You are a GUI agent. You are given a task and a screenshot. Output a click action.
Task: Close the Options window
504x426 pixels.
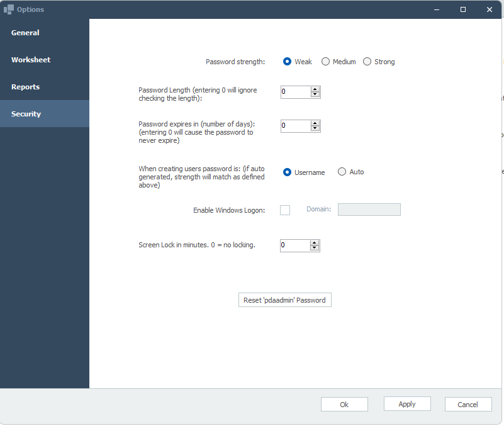click(x=490, y=9)
